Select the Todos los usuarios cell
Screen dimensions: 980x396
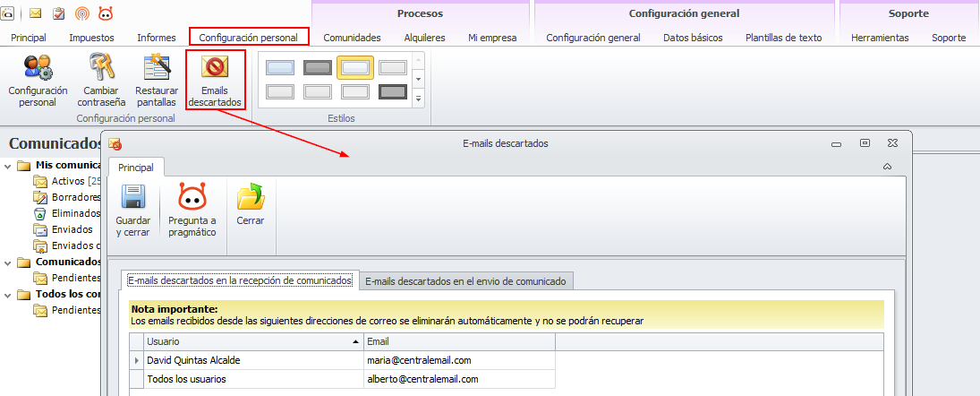pos(254,379)
